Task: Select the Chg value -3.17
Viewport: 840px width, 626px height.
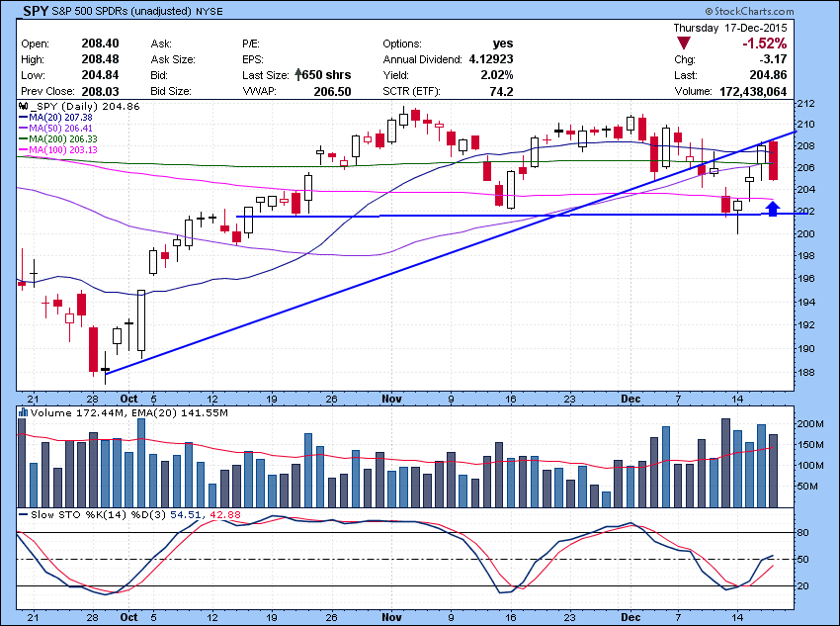Action: point(773,59)
